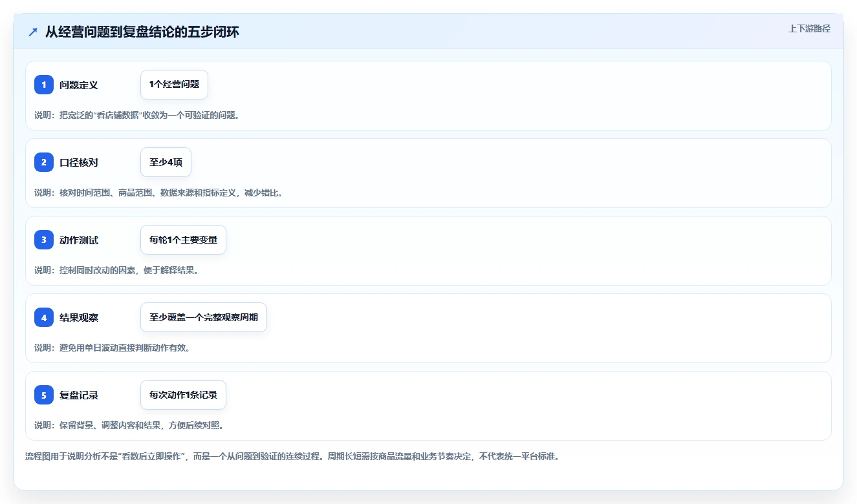Click the 至少覆盖一个完整观察周期 pill
857x504 pixels.
point(204,317)
